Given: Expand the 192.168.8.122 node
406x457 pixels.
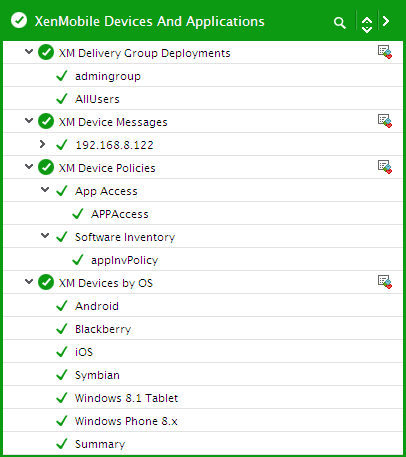Looking at the screenshot, I should point(42,144).
